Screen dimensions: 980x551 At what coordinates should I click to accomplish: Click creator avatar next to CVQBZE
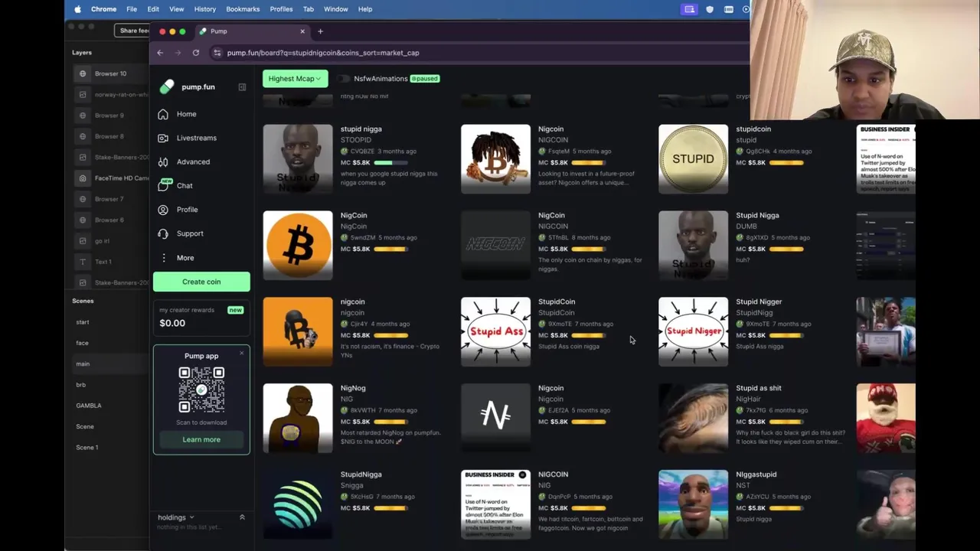[345, 152]
